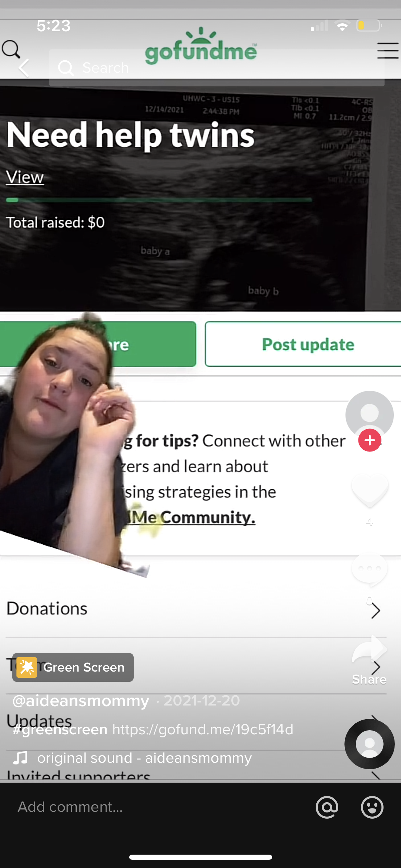Tap the fundraiser progress bar
401x868 pixels.
(159, 200)
